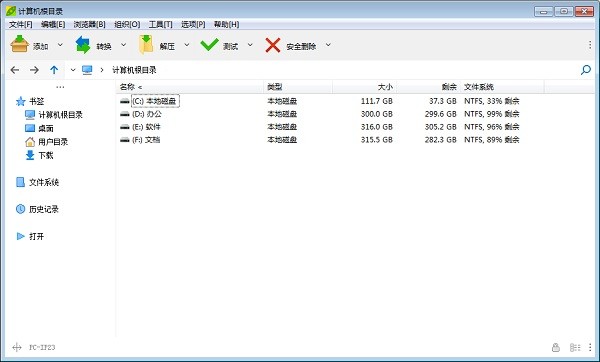Click the F: drive disk icon
Viewport: 600px width, 362px height.
pos(125,140)
